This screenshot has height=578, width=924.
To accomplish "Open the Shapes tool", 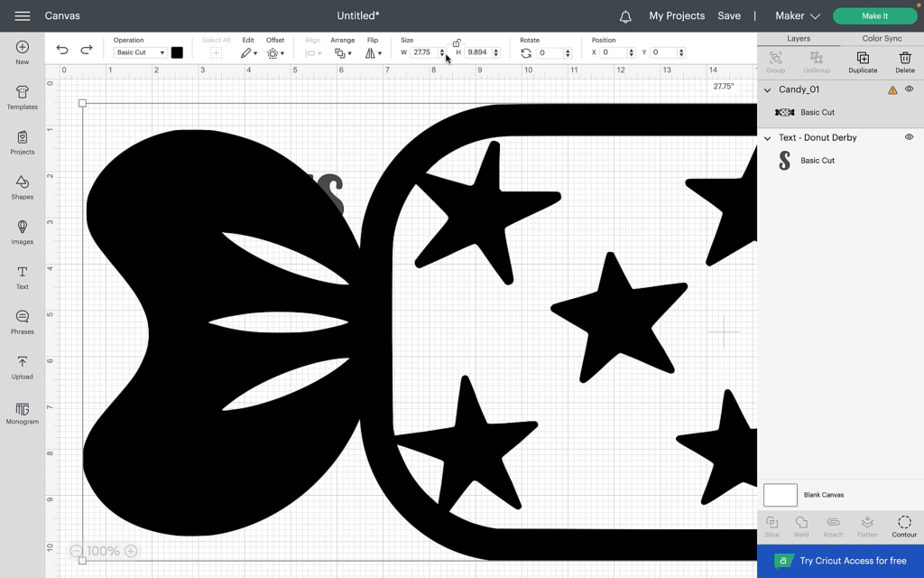I will (23, 187).
